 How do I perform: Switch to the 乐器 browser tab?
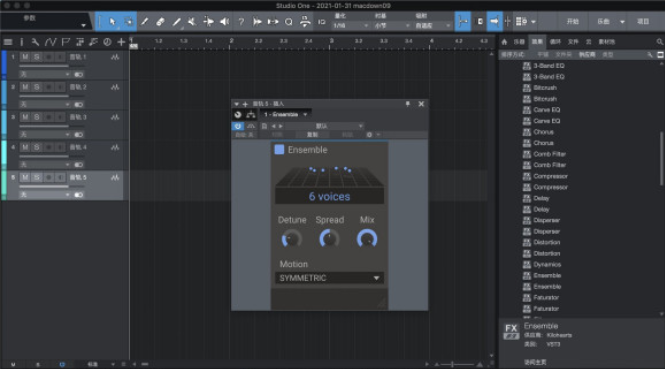point(519,42)
